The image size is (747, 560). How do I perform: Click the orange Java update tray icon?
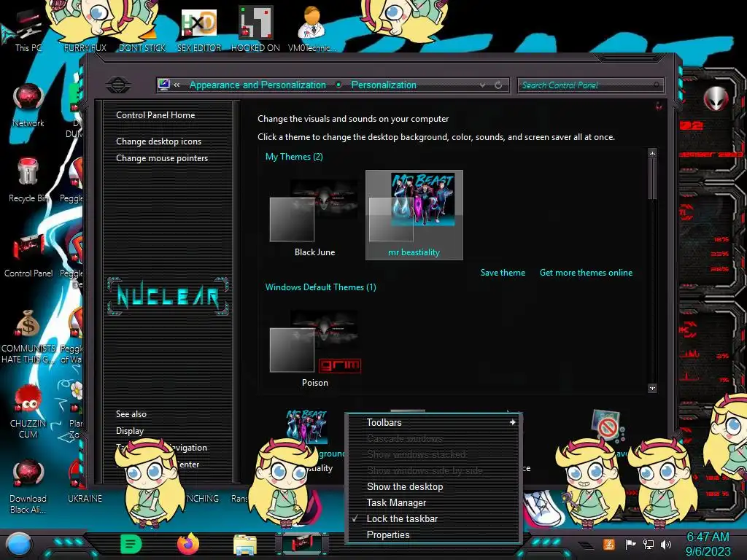click(x=609, y=544)
